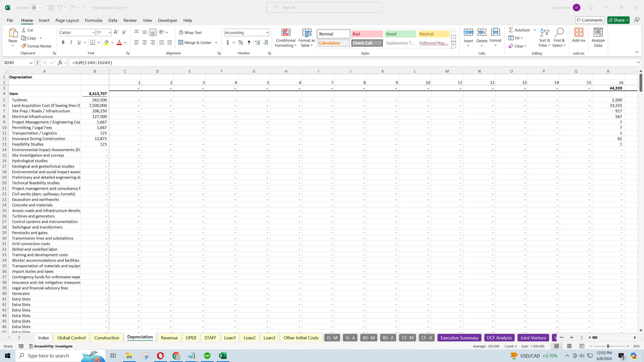This screenshot has width=644, height=362.
Task: Toggle Wrap Text
Action: (190, 32)
